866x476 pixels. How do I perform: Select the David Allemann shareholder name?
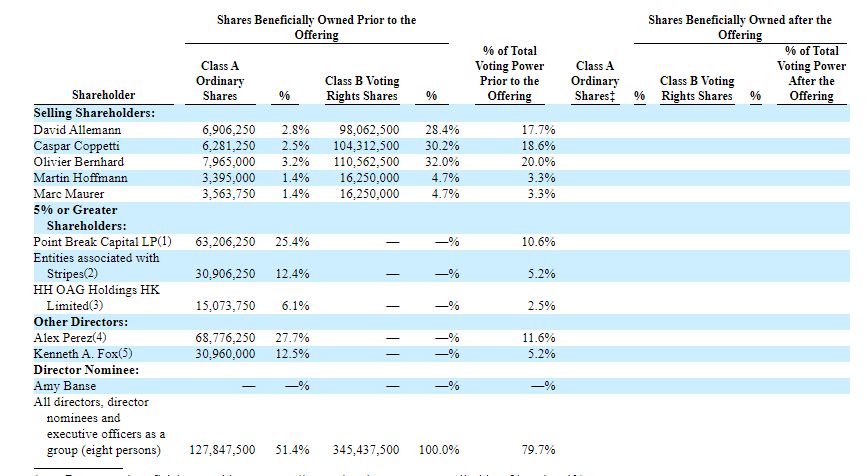77,130
